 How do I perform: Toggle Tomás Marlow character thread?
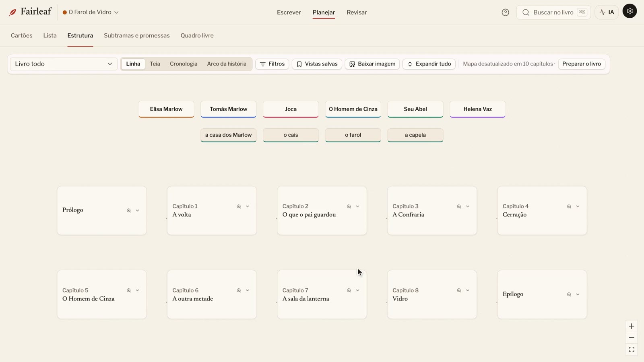[229, 109]
